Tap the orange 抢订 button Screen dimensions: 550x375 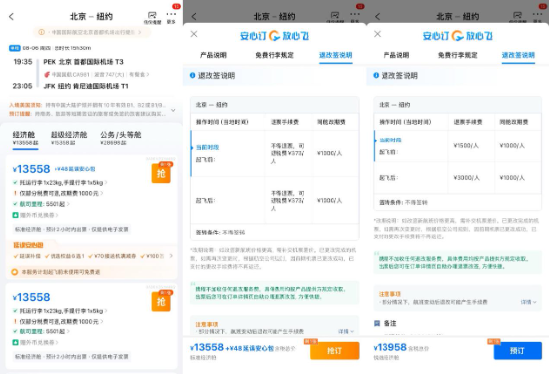pyautogui.click(x=335, y=350)
